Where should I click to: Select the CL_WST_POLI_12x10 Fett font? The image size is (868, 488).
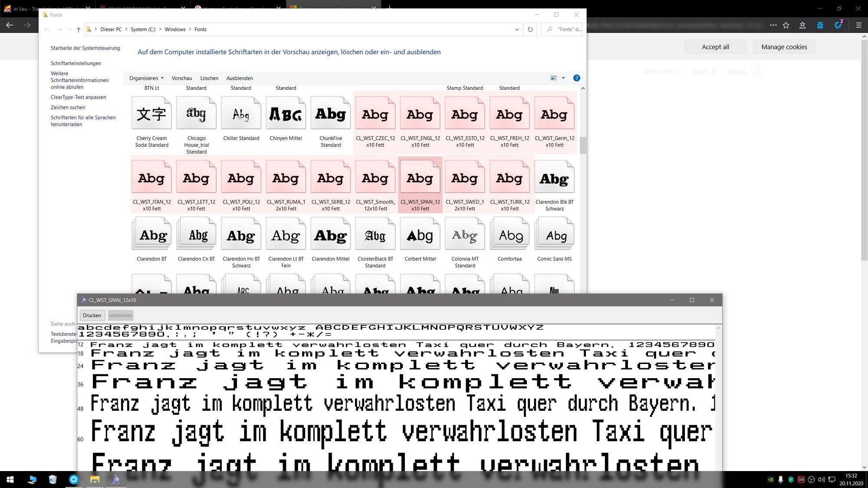(241, 177)
